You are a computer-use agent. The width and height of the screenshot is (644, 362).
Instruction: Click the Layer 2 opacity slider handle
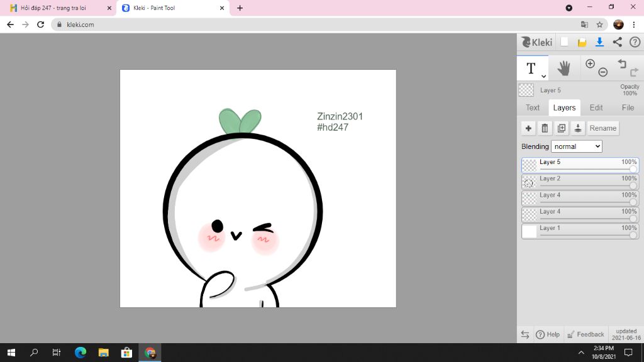[633, 185]
